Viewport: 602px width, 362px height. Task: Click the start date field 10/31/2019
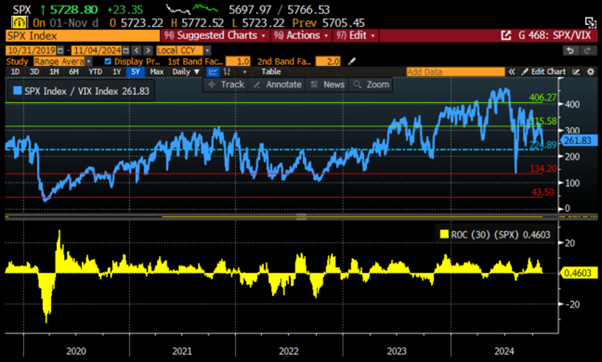31,50
